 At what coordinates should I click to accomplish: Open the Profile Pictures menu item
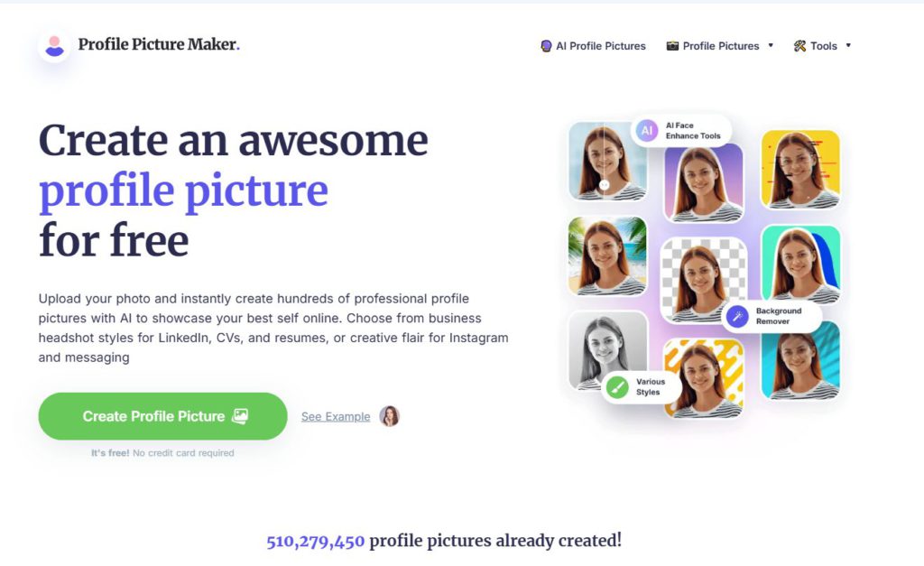[719, 46]
